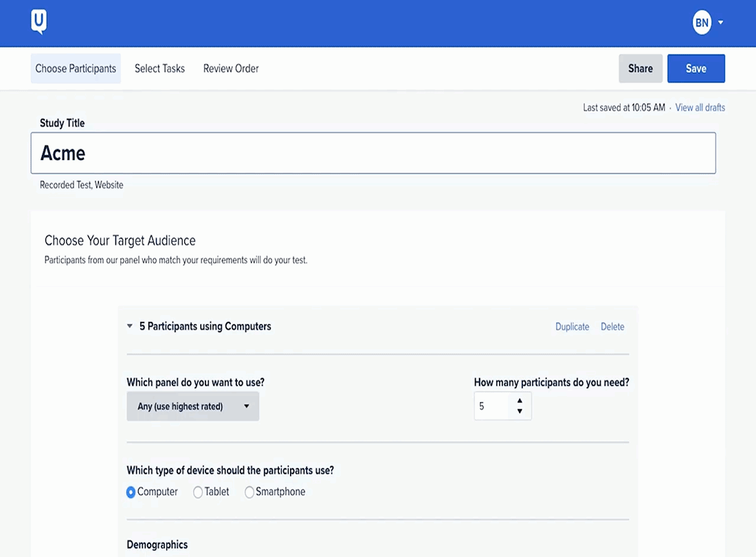Expand the account menu caret
The width and height of the screenshot is (756, 557).
point(720,23)
